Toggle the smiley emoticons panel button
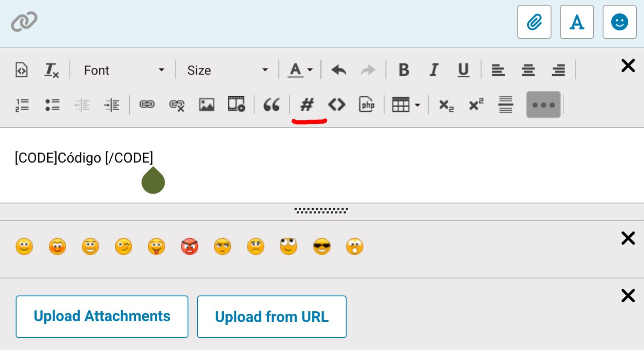This screenshot has height=350, width=644. tap(619, 22)
